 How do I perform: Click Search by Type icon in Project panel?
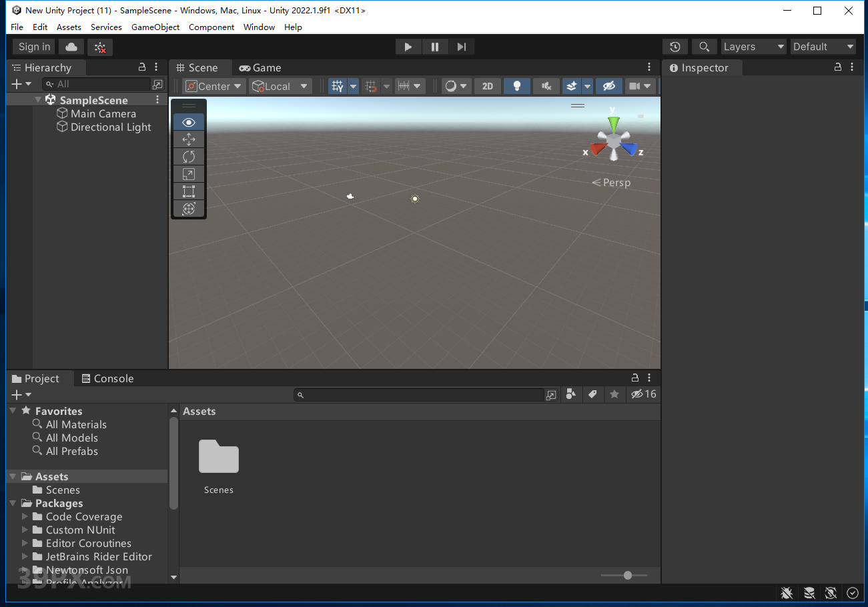[x=570, y=394]
